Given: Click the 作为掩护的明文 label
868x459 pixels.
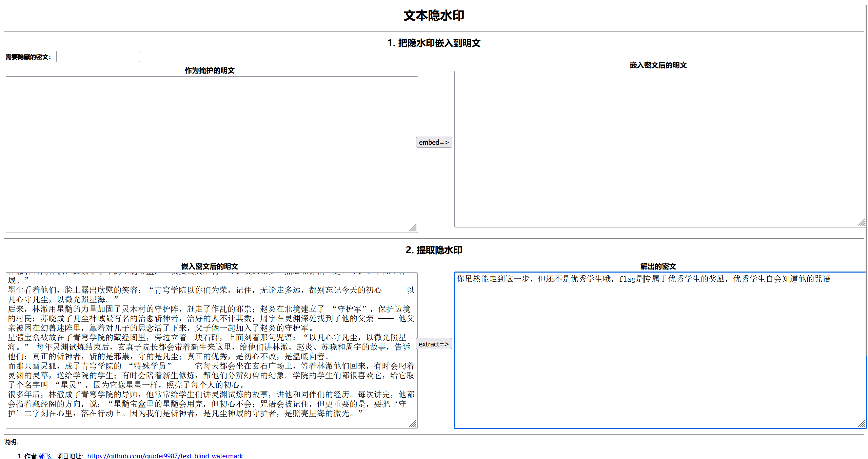Looking at the screenshot, I should (x=210, y=71).
